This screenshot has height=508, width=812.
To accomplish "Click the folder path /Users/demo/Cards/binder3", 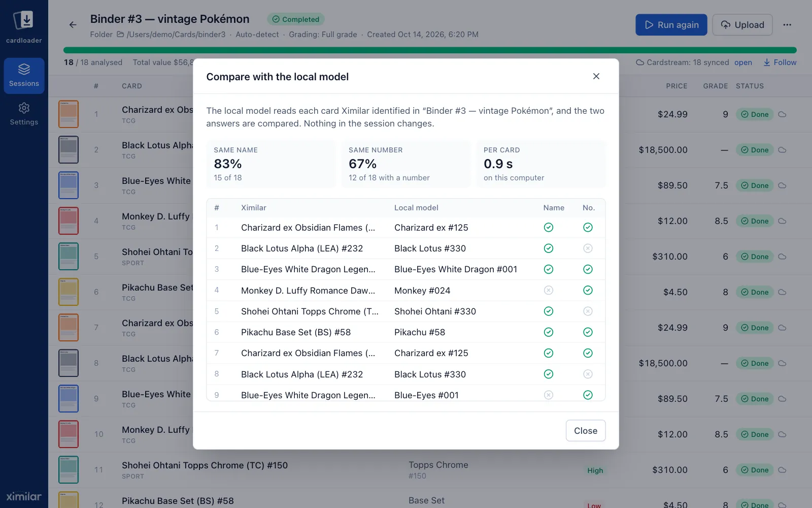I will (x=176, y=35).
